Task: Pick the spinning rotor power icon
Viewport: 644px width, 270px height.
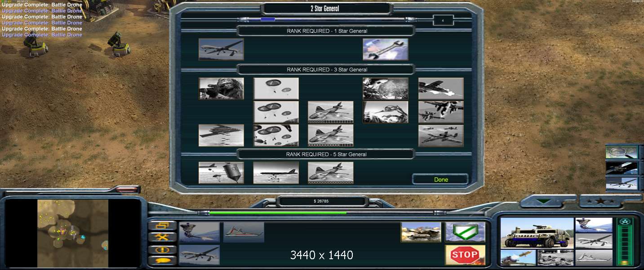Action: 386,112
